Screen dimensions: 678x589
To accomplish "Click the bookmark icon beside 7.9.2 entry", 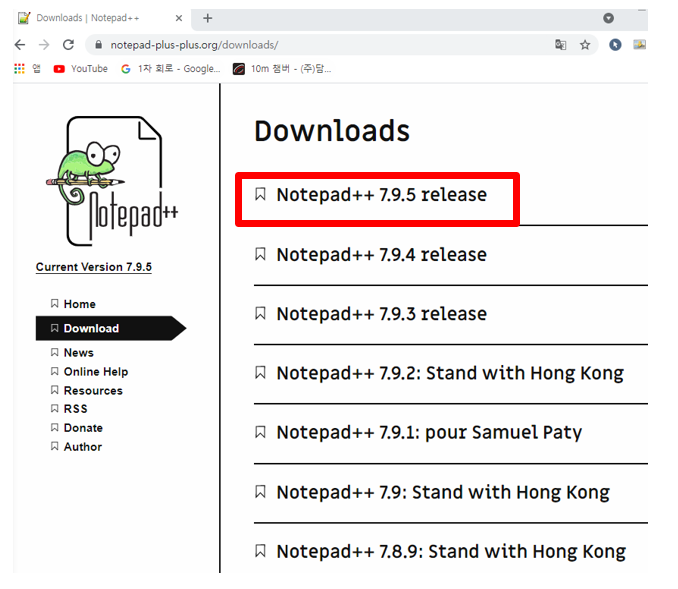I will 260,372.
